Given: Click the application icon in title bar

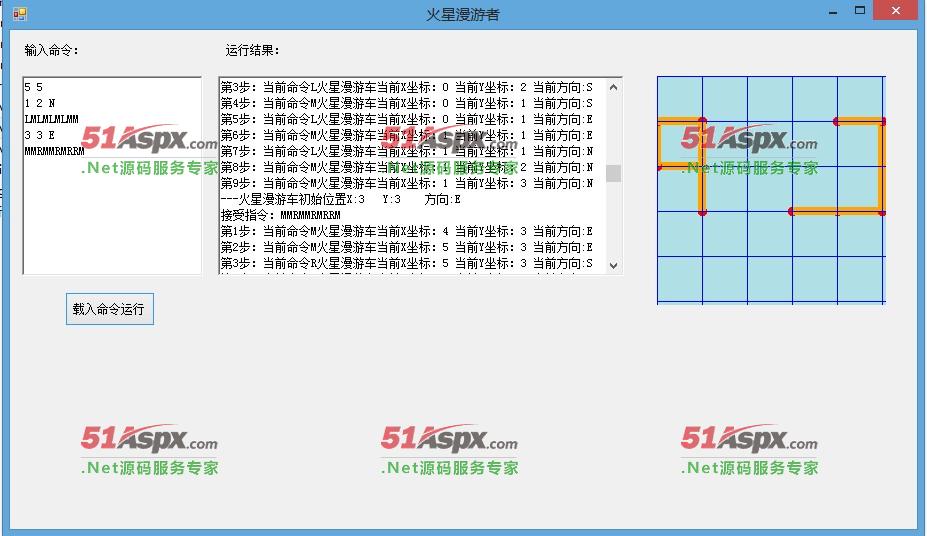Looking at the screenshot, I should pos(20,14).
